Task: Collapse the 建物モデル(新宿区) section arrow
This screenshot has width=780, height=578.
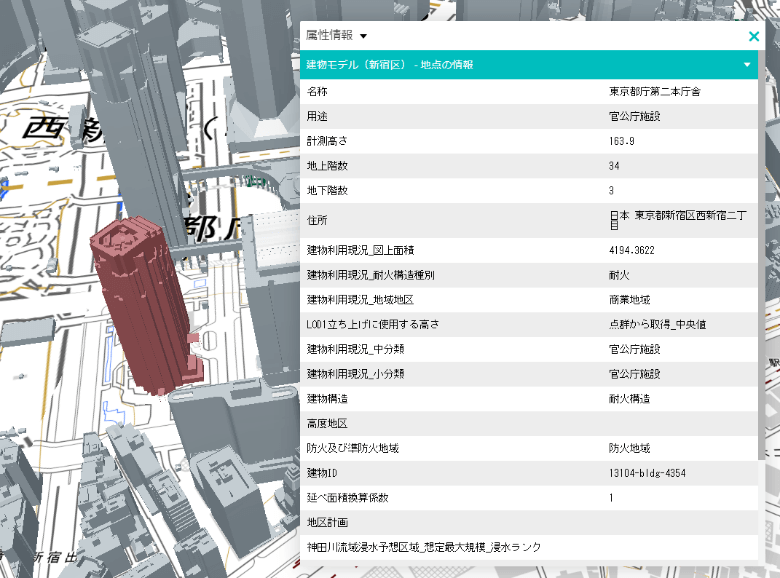Action: point(746,65)
